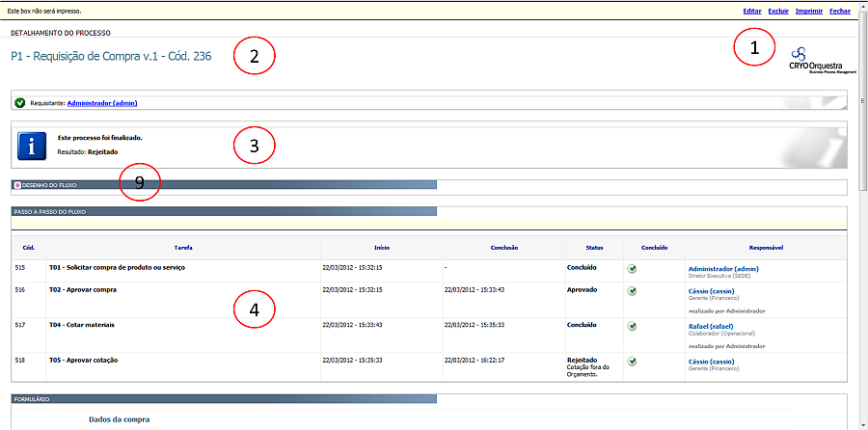Click the green check icon beside Requisitante

[20, 101]
